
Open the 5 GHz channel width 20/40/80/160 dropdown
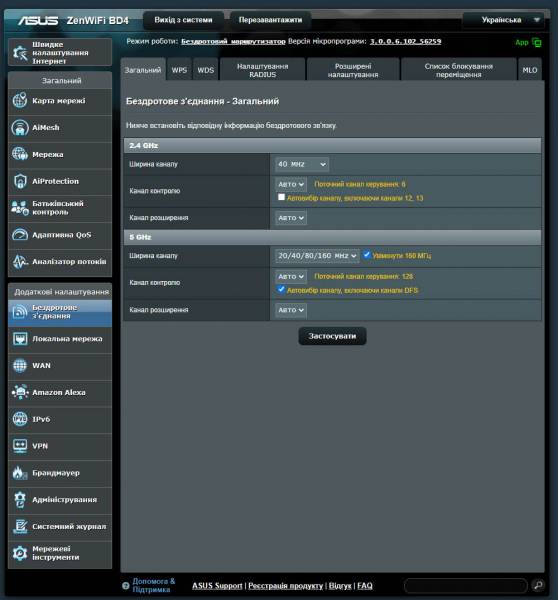(x=317, y=256)
